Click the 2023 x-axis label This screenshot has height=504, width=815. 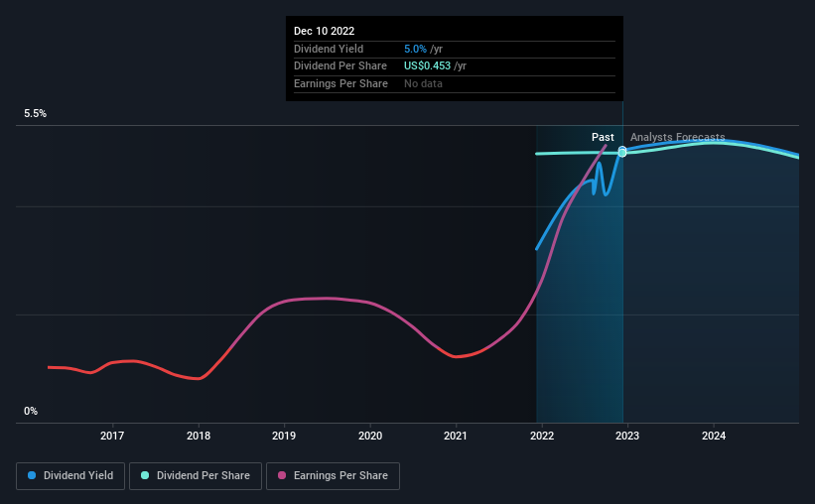pos(627,436)
